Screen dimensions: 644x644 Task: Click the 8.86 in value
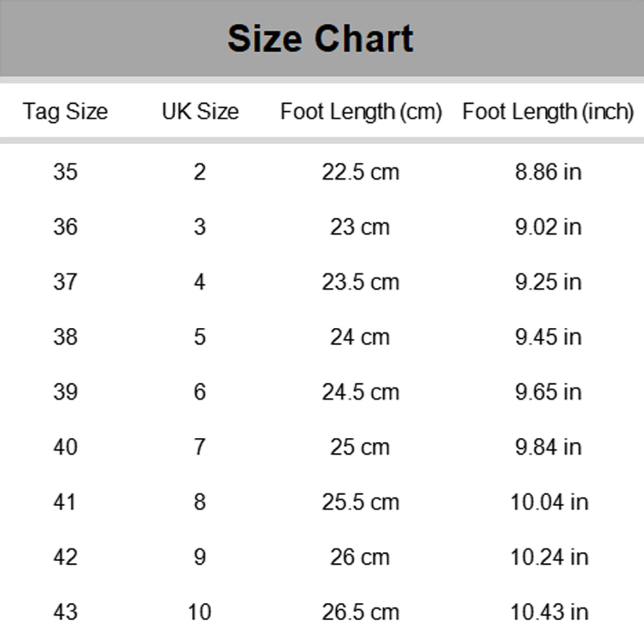tap(549, 172)
